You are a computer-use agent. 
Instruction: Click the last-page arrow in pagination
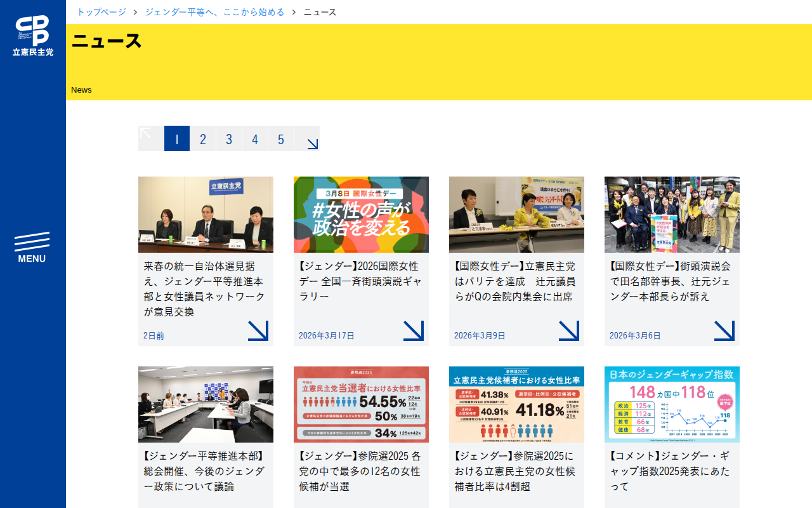[307, 138]
